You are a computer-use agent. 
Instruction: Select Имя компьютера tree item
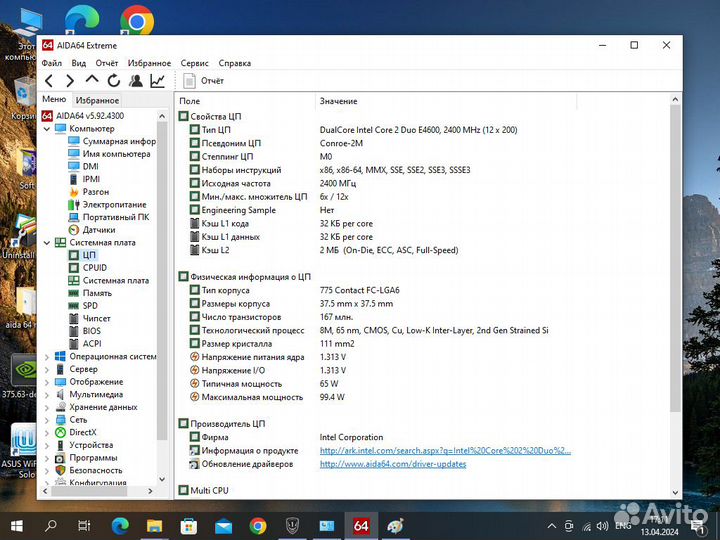pos(117,154)
